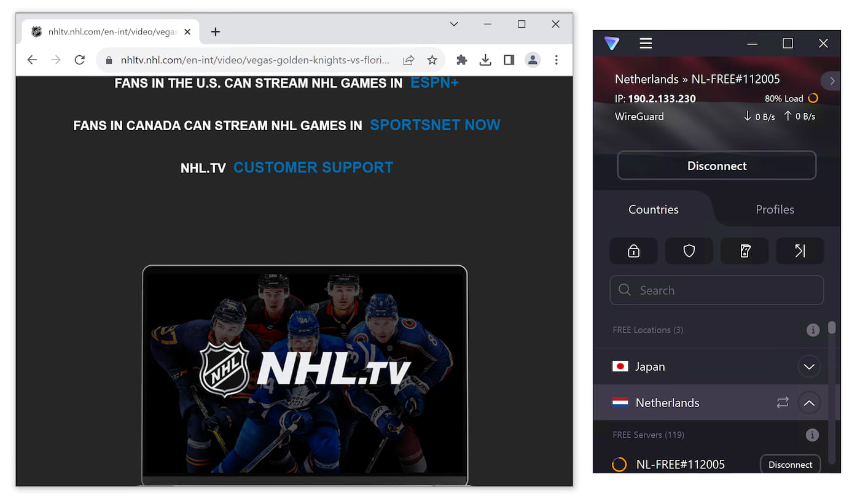The image size is (860, 504).
Task: Open a new Chrome tab
Action: (215, 32)
